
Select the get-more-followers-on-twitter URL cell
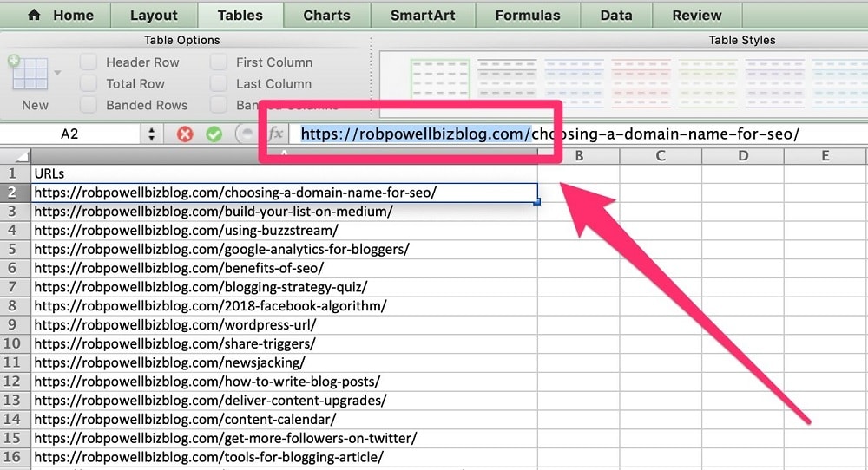284,438
